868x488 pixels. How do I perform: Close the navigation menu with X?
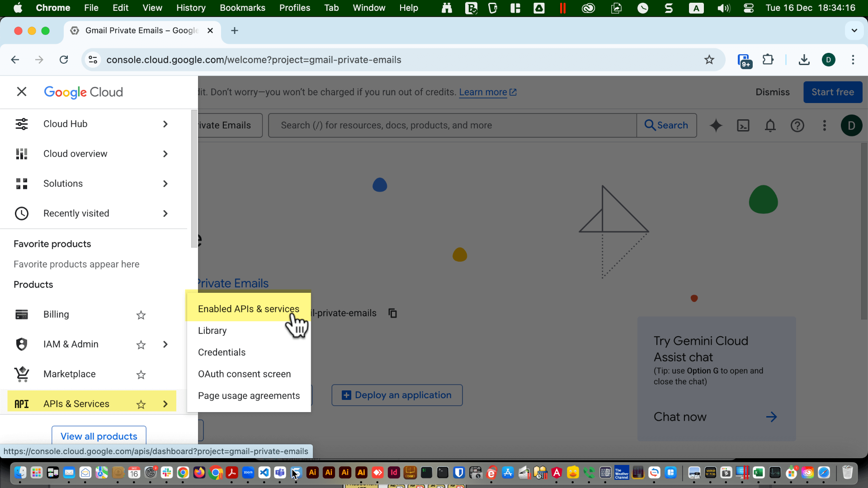pos(21,92)
